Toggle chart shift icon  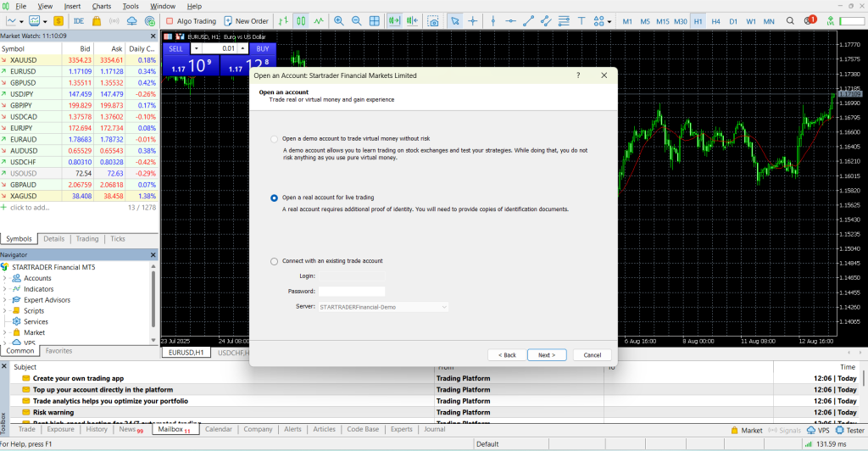413,21
